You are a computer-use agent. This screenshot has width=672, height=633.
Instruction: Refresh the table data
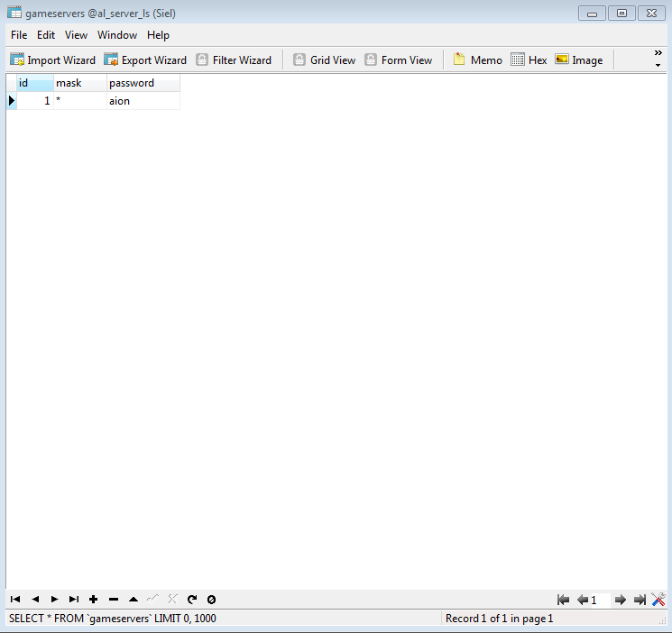coord(192,600)
